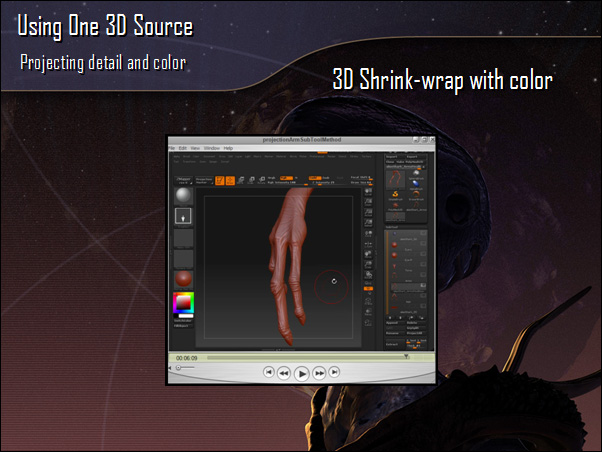This screenshot has width=602, height=452.
Task: Select the SimpleBrush tool icon
Action: click(x=395, y=195)
